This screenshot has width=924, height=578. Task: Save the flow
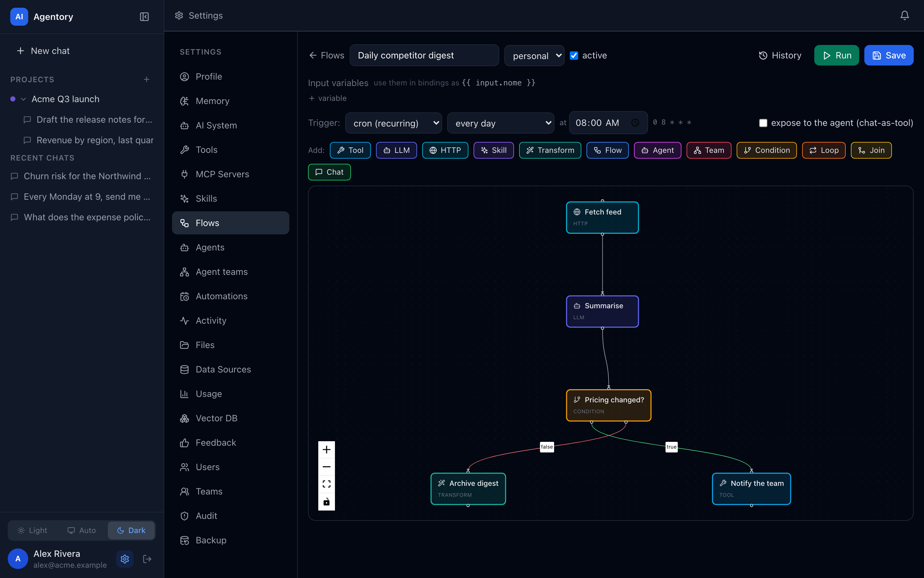point(888,56)
